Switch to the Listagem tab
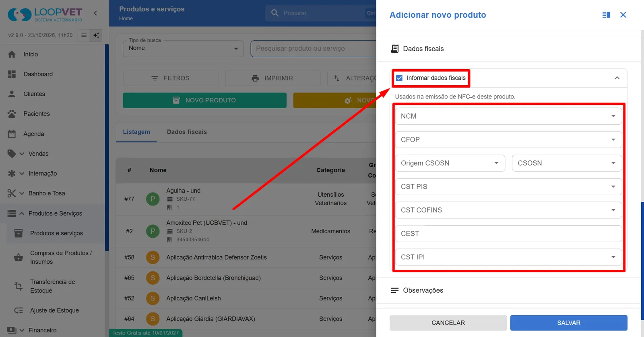Image resolution: width=644 pixels, height=337 pixels. tap(136, 132)
